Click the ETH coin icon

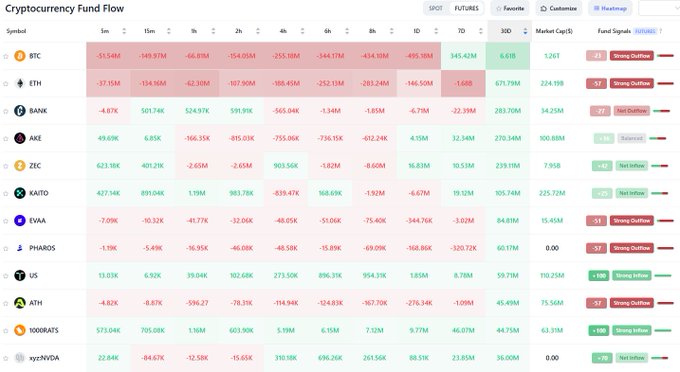tap(20, 83)
